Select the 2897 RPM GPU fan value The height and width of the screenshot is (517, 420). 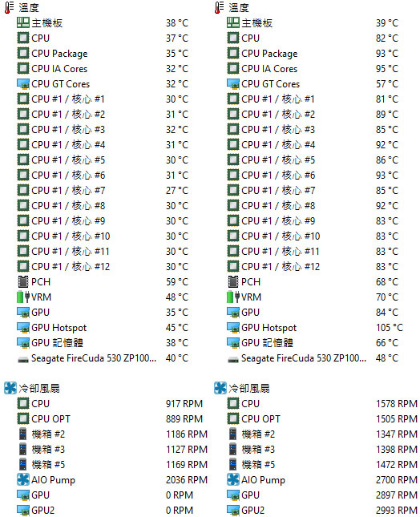[397, 495]
